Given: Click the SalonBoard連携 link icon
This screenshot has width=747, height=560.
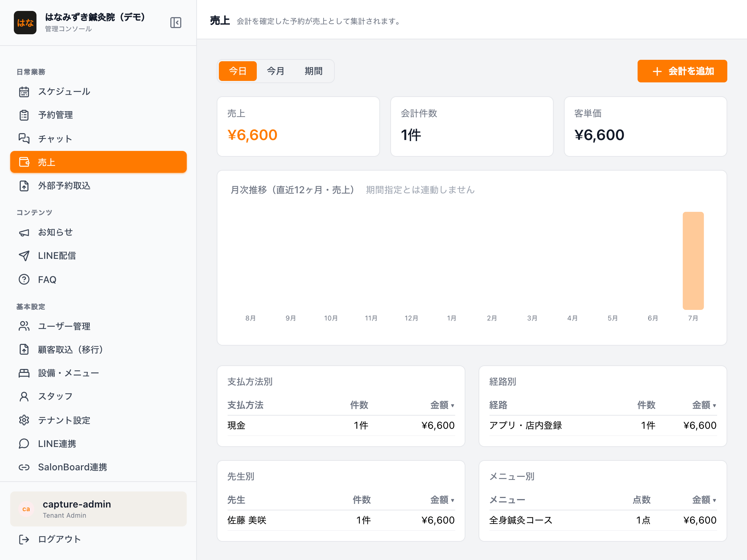Looking at the screenshot, I should click(x=24, y=467).
